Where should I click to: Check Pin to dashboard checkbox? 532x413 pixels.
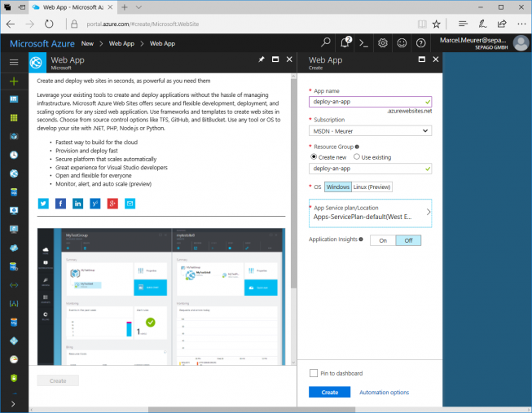[x=314, y=373]
